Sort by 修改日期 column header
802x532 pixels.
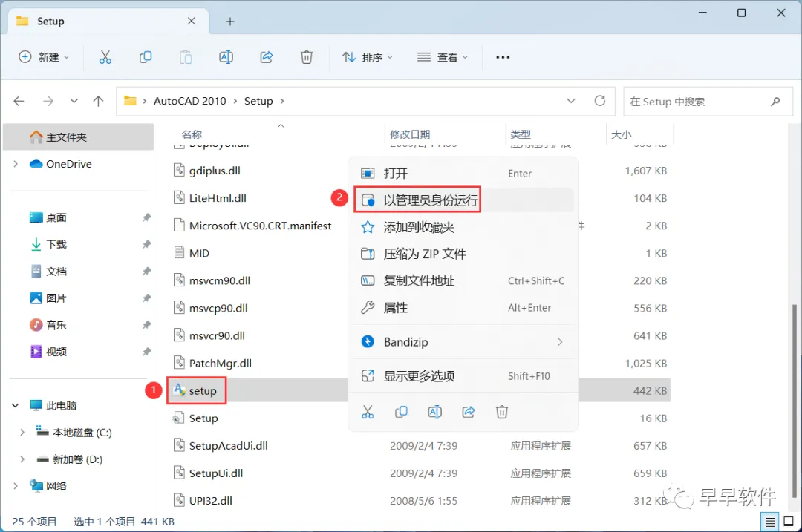click(x=410, y=134)
